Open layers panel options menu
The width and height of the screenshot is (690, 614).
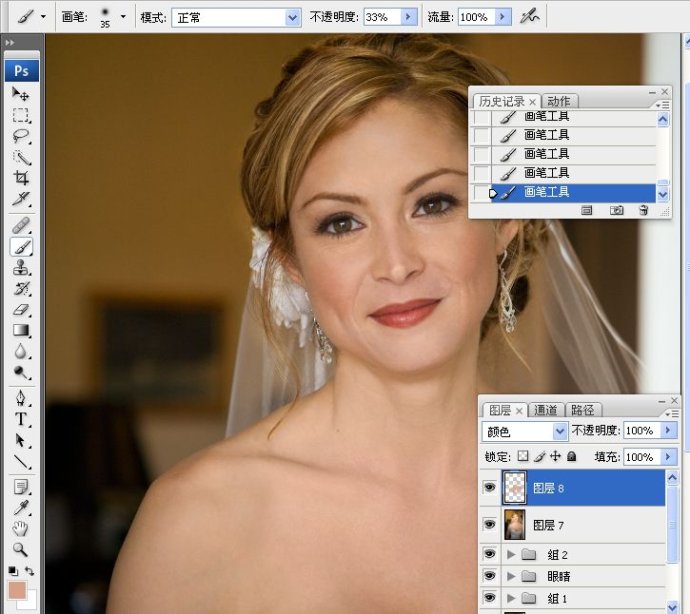click(x=672, y=414)
